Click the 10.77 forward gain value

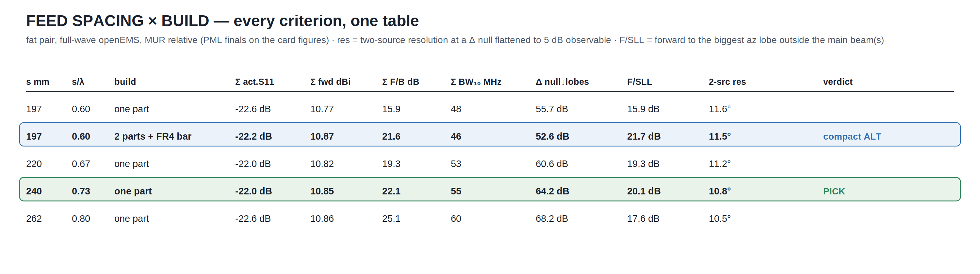(x=321, y=109)
